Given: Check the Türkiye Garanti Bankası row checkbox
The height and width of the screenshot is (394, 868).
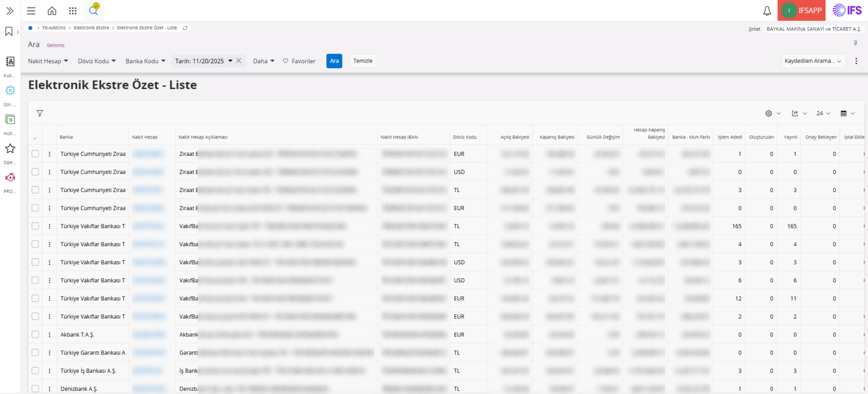Looking at the screenshot, I should coord(35,352).
